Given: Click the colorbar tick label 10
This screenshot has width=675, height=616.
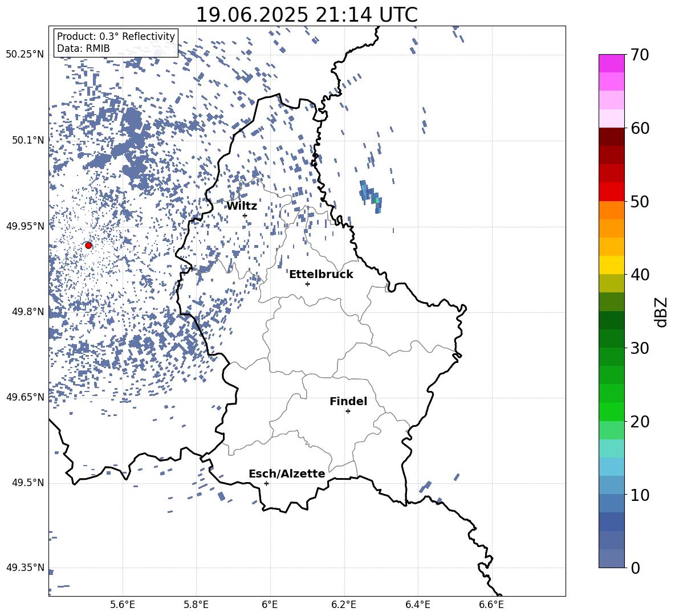Looking at the screenshot, I should (640, 495).
